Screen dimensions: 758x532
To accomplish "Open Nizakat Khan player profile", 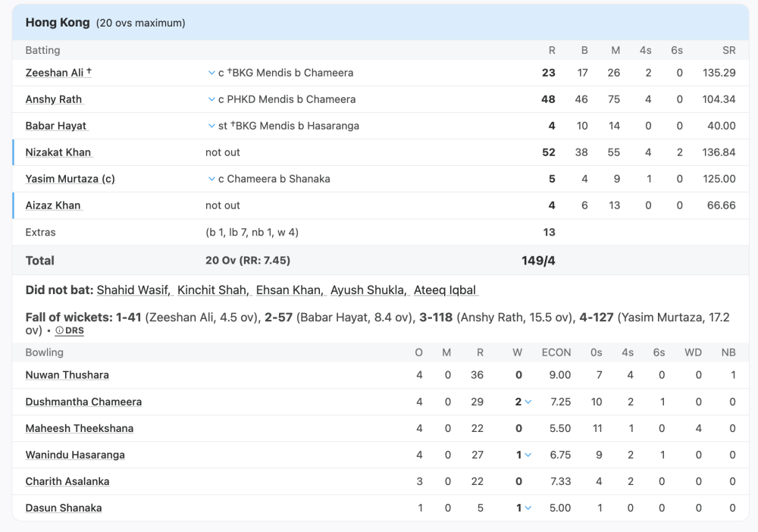I will (x=58, y=152).
